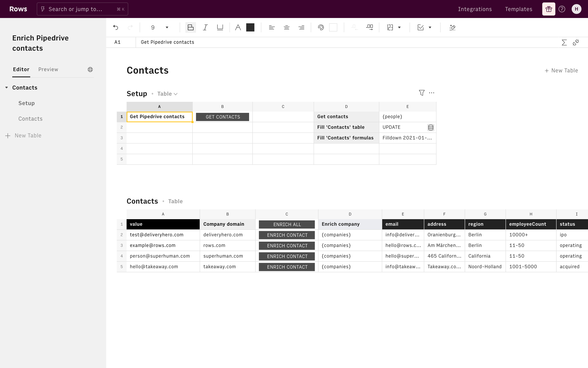Click the ENRICH ALL button
This screenshot has height=368, width=588.
pyautogui.click(x=287, y=224)
